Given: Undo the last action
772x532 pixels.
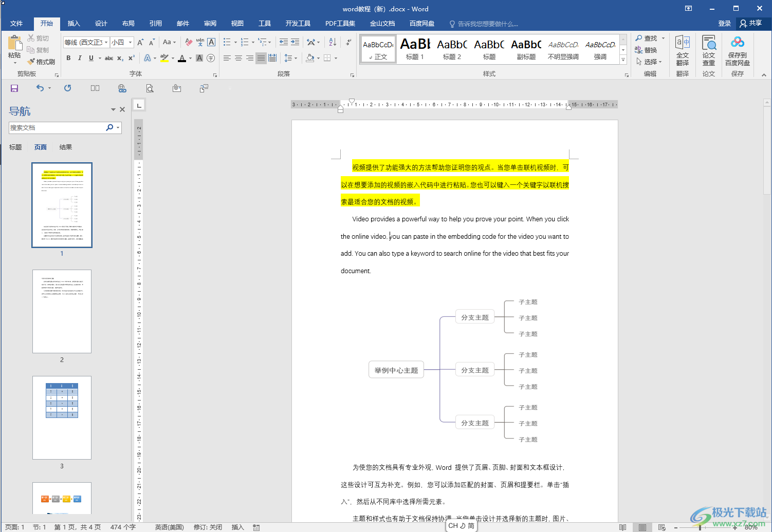Looking at the screenshot, I should tap(40, 88).
